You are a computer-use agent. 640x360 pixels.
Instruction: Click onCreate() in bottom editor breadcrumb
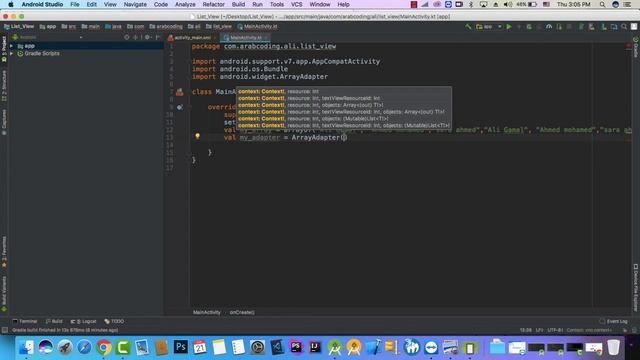pyautogui.click(x=242, y=312)
